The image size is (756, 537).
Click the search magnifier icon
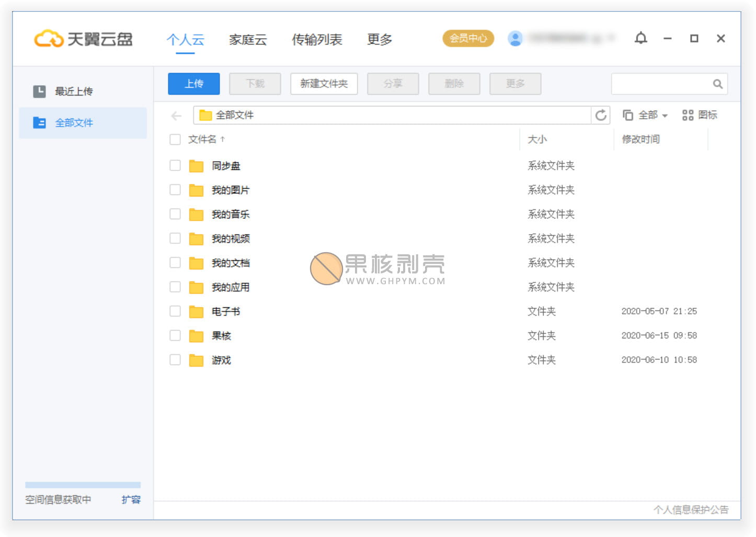pos(717,84)
